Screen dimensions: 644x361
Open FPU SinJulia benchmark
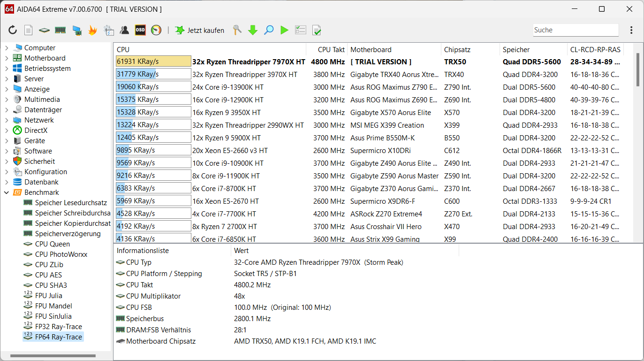point(53,316)
